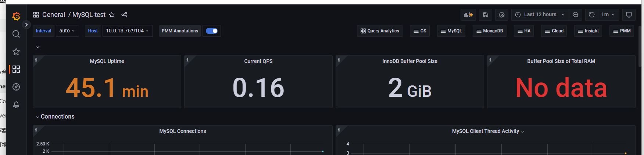The height and width of the screenshot is (155, 644).
Task: Click the No data value
Action: point(561,88)
